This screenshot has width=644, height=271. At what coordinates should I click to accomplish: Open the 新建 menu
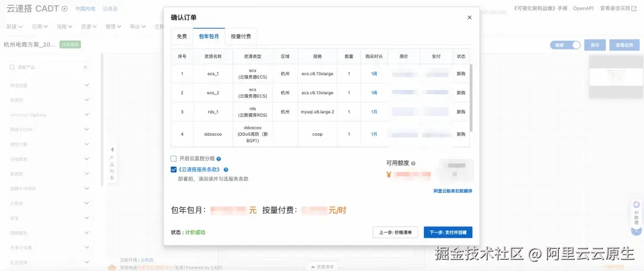click(x=14, y=27)
